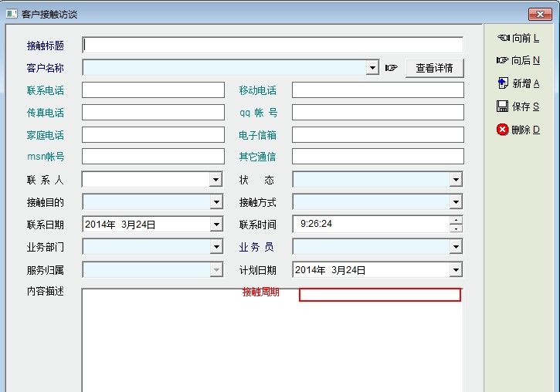The height and width of the screenshot is (392, 560).
Task: Expand the 客户名称 dropdown list
Action: pos(372,68)
